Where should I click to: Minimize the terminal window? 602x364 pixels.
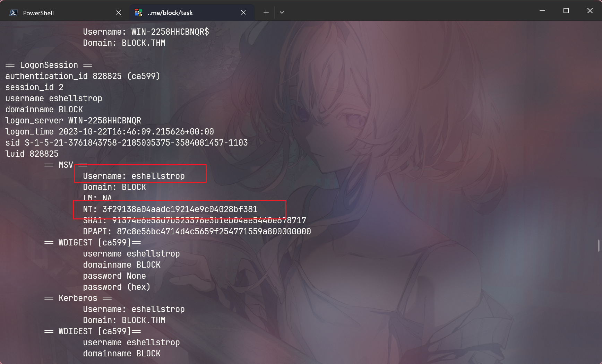point(542,11)
